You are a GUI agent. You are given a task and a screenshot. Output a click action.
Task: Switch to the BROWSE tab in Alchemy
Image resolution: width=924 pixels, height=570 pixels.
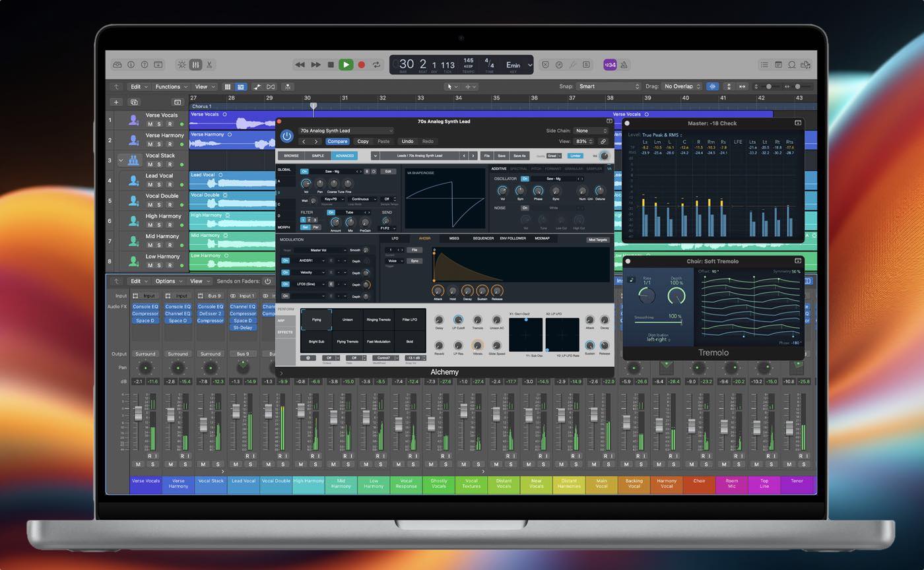291,156
